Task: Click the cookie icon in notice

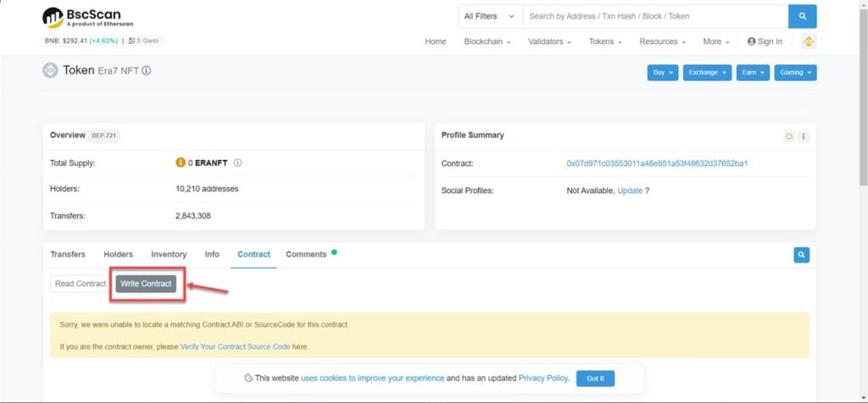Action: click(x=248, y=378)
